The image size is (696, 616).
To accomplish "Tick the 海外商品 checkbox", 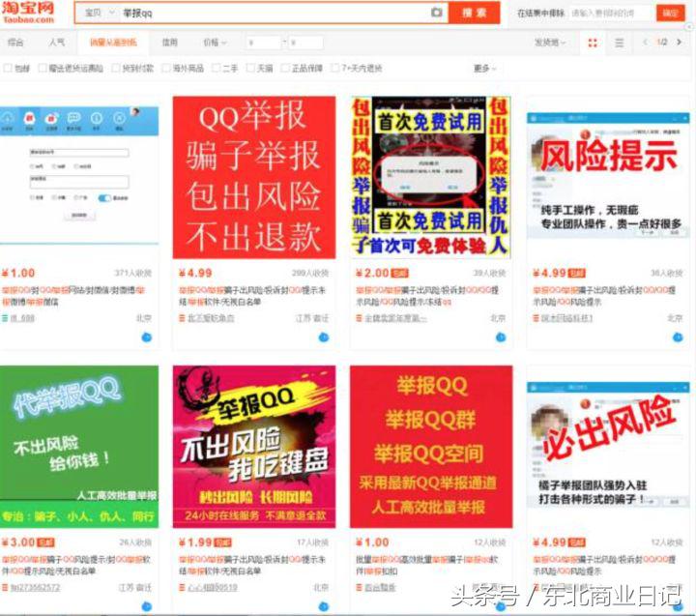I will point(166,68).
